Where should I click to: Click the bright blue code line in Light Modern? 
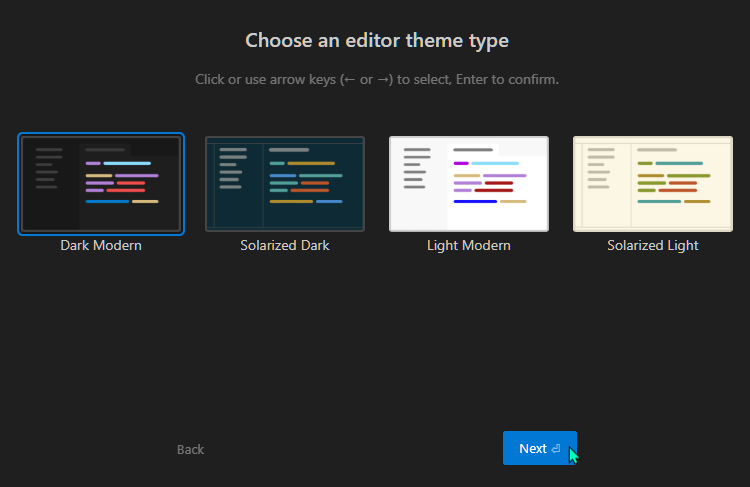pyautogui.click(x=475, y=201)
